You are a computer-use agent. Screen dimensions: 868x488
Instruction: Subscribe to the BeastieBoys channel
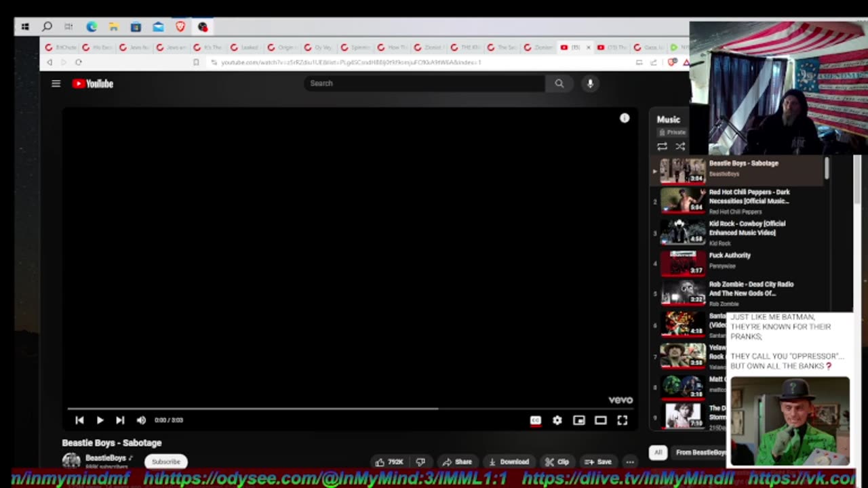coord(166,462)
